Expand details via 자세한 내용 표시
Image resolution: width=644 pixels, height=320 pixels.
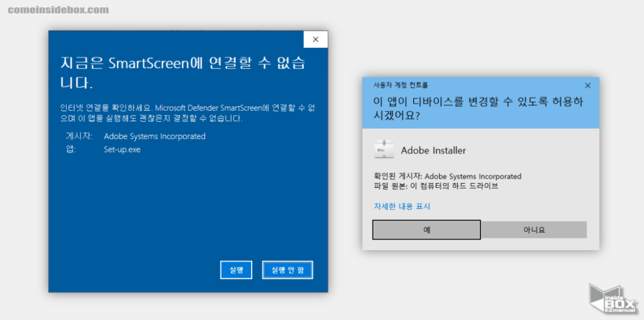click(x=402, y=206)
